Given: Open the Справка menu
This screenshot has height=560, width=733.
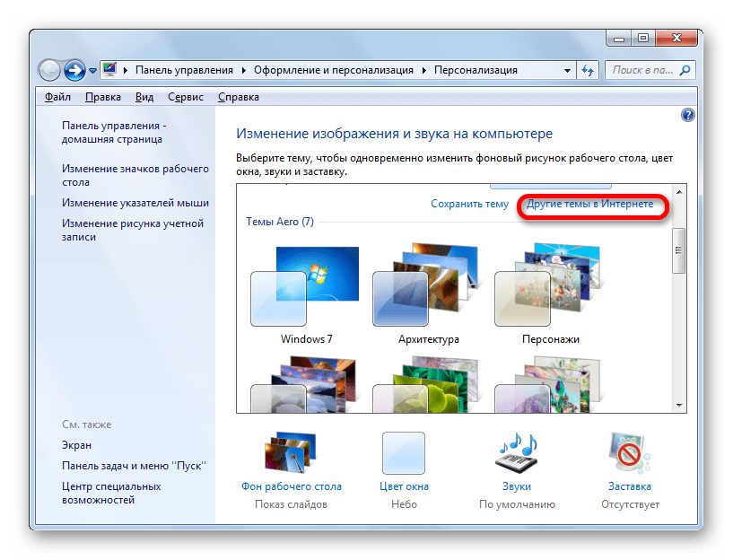Looking at the screenshot, I should 239,97.
